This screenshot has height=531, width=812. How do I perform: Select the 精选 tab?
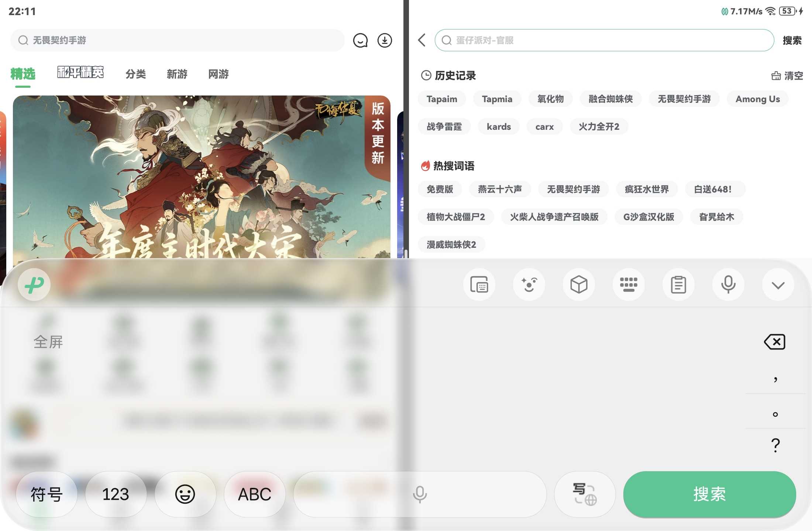click(23, 74)
